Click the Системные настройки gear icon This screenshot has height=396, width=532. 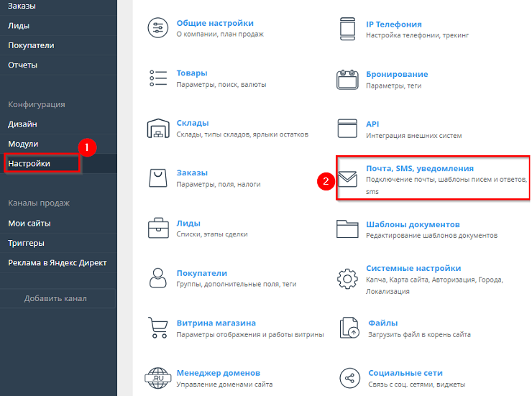(347, 277)
